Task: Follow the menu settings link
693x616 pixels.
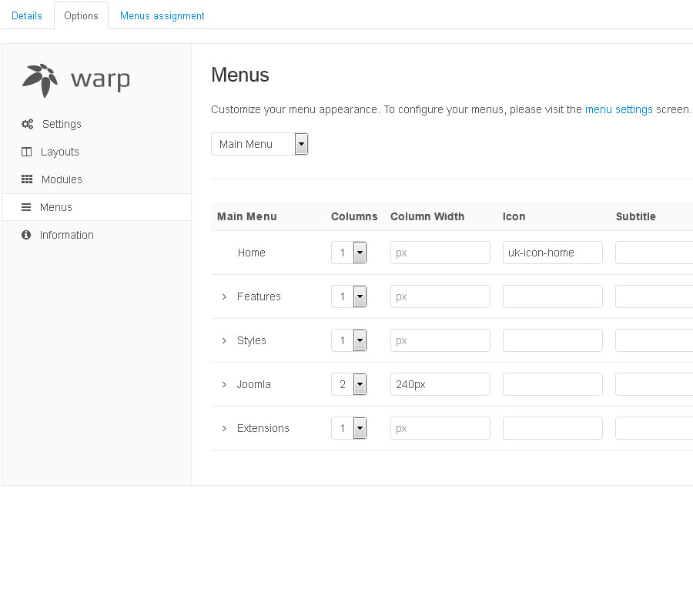Action: (x=618, y=109)
